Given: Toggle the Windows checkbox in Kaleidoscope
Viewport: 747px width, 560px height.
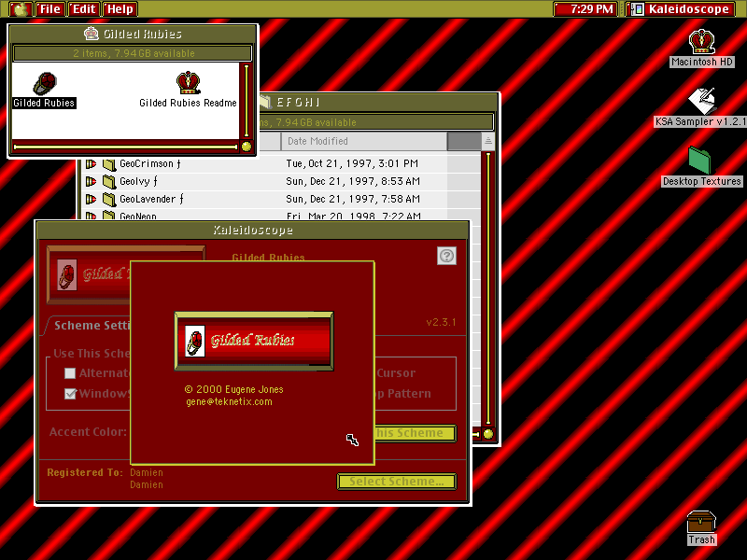Looking at the screenshot, I should 70,394.
